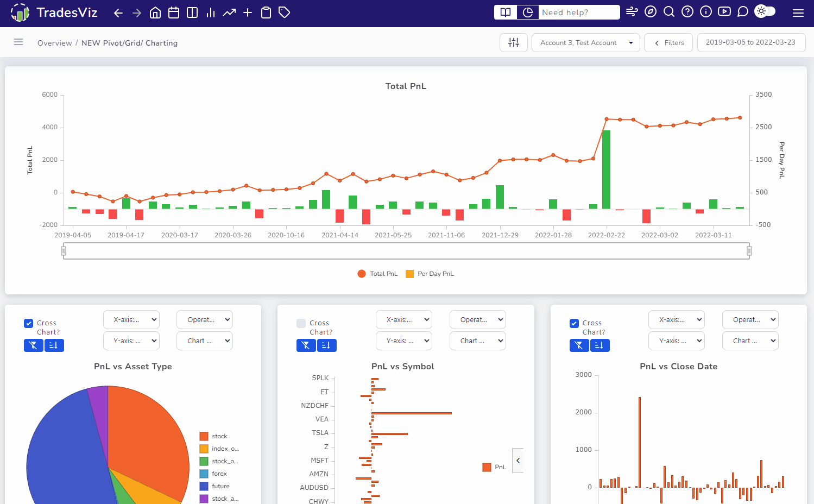Open the Filters panel button
Viewport: 814px width, 504px height.
[x=668, y=42]
